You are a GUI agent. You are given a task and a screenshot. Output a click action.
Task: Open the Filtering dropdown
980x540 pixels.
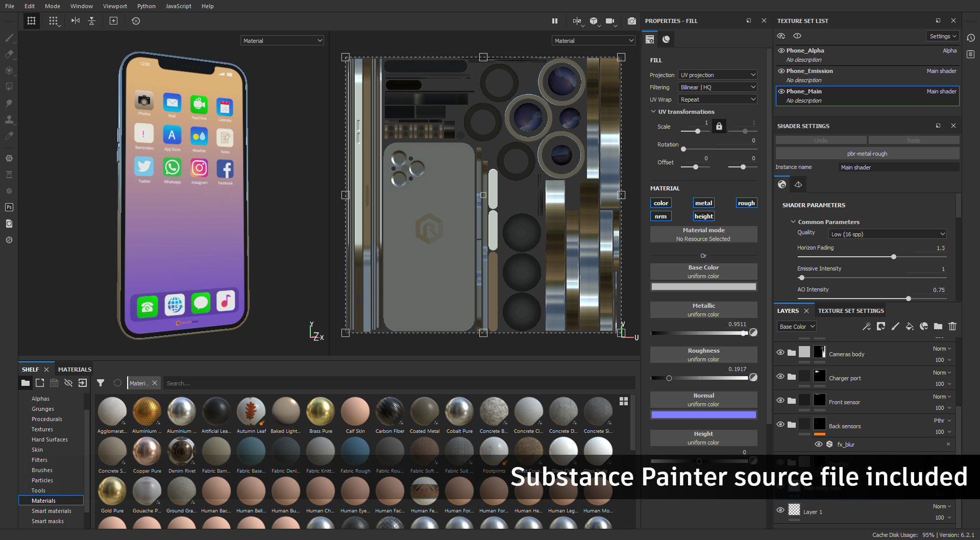click(x=717, y=87)
